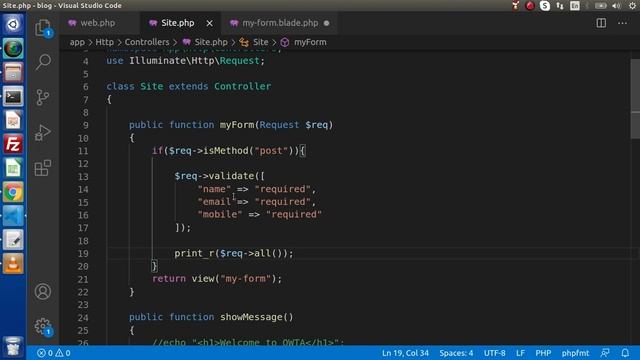Click the myForm method breadcrumb

pos(304,42)
